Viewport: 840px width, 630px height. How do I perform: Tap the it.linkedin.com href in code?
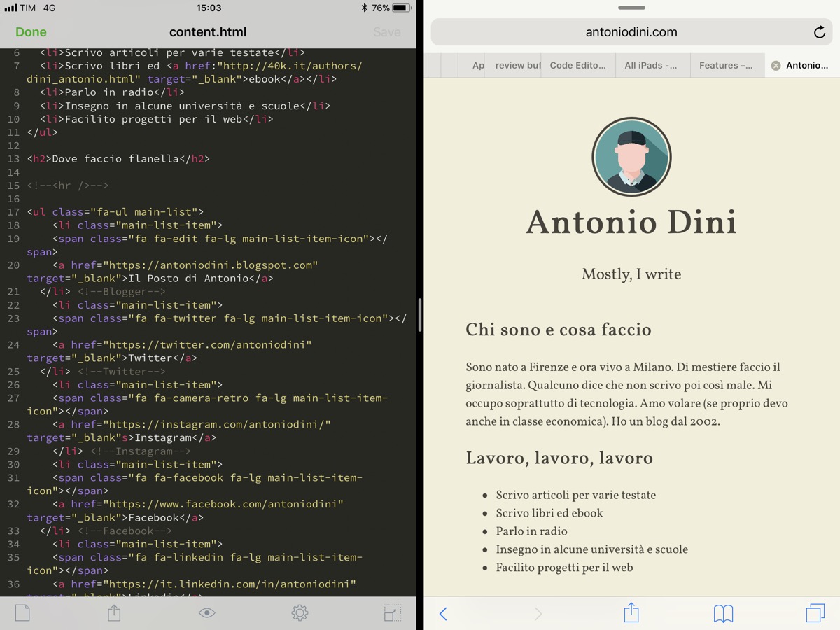click(x=230, y=584)
